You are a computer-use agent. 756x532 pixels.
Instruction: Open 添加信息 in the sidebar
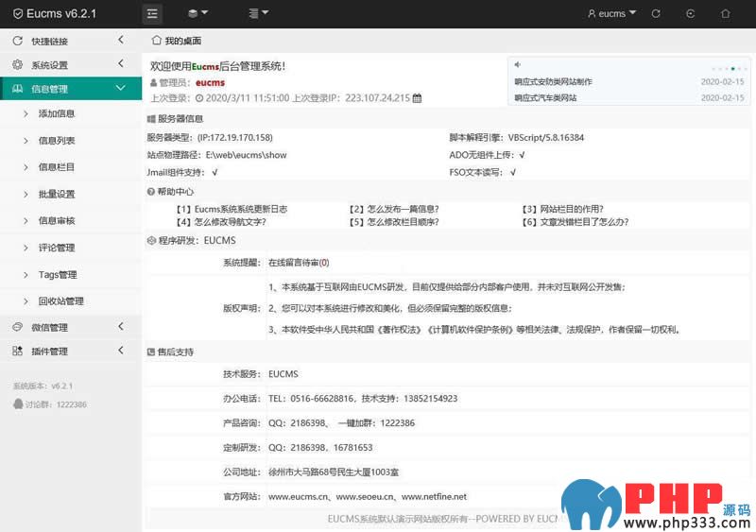click(57, 113)
